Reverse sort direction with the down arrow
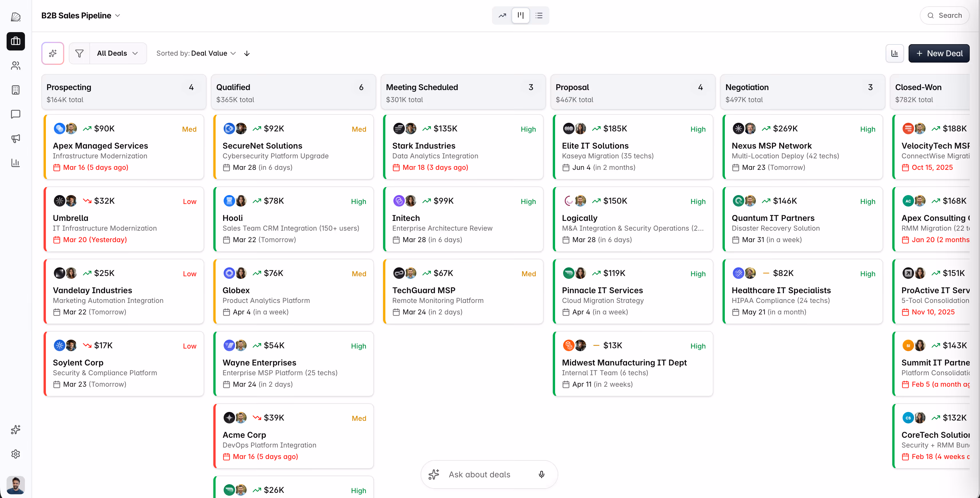Viewport: 980px width, 498px height. click(x=247, y=53)
